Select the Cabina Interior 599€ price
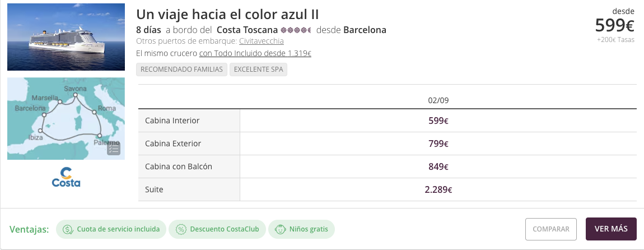 pos(438,121)
